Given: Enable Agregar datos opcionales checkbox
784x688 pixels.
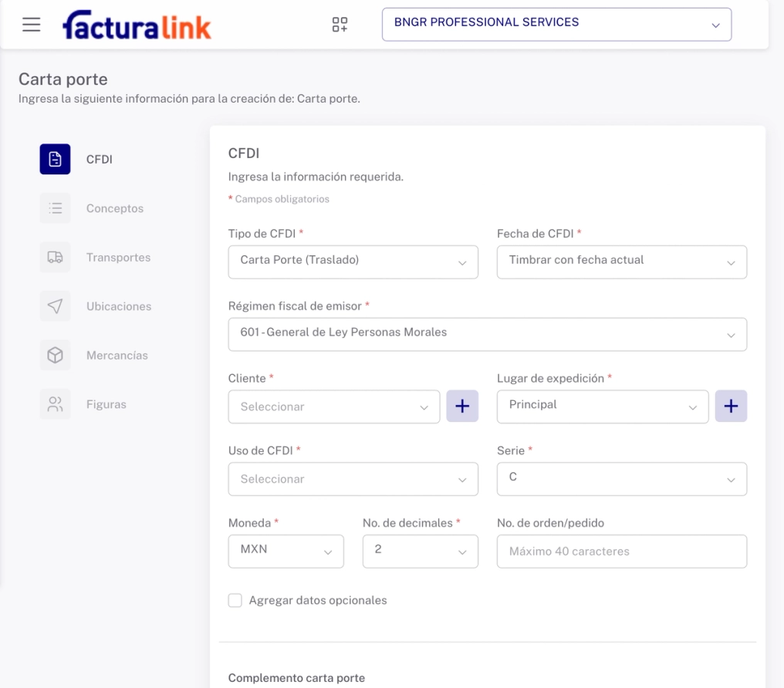Looking at the screenshot, I should click(235, 601).
